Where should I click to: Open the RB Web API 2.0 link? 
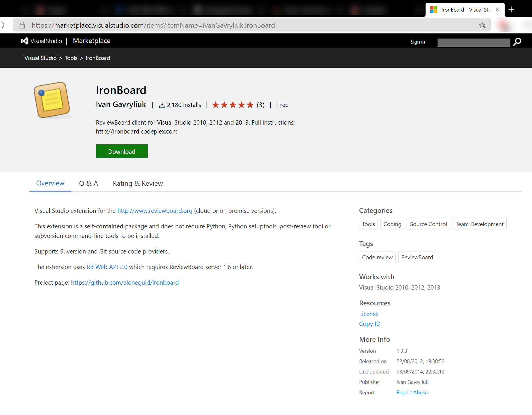107,267
